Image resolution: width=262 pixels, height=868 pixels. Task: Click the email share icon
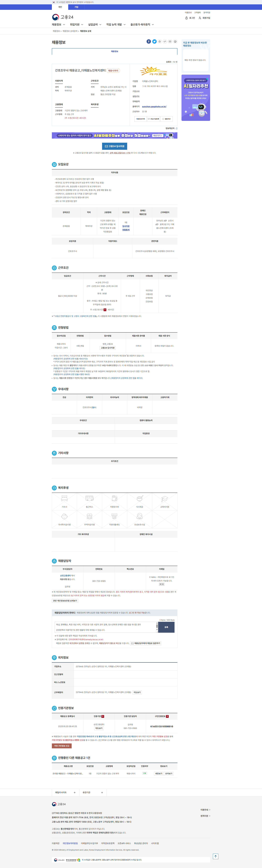[x=170, y=41]
